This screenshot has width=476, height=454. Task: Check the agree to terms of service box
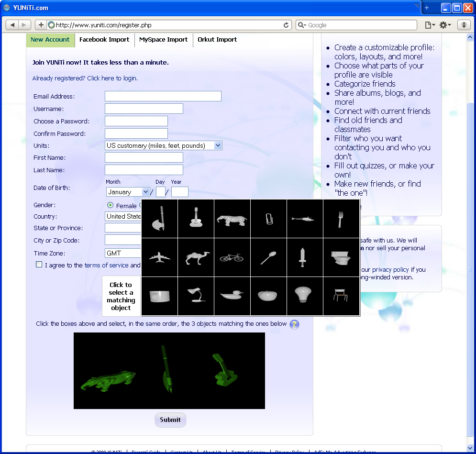[39, 265]
